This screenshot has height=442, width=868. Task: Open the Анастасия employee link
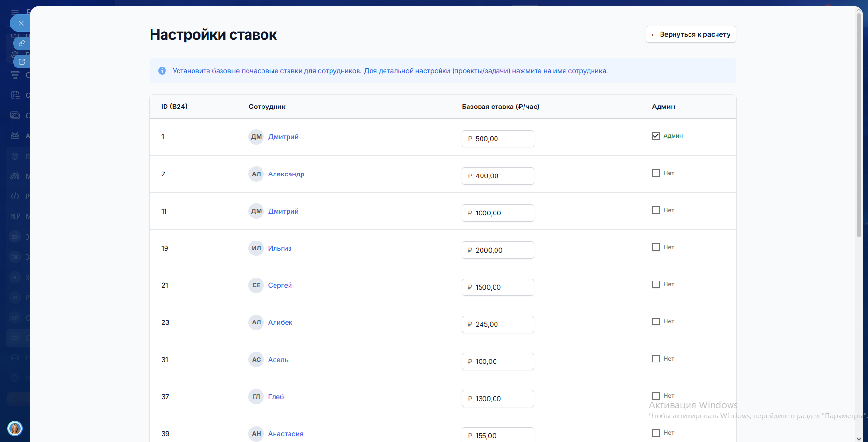click(286, 434)
